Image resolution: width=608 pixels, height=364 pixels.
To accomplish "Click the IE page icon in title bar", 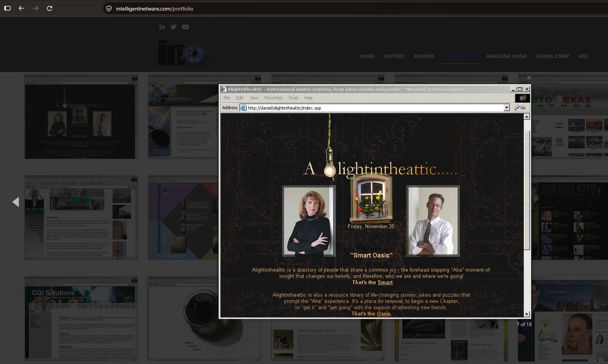I will [x=224, y=89].
